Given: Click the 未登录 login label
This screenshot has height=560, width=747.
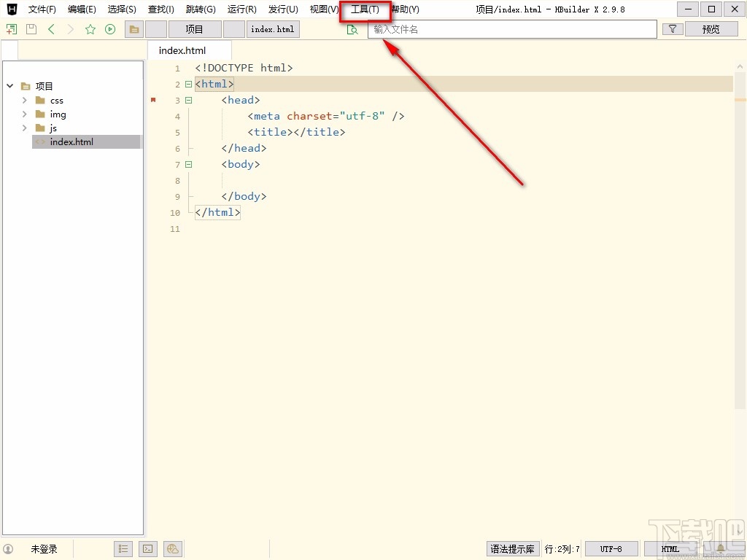Looking at the screenshot, I should [x=44, y=549].
